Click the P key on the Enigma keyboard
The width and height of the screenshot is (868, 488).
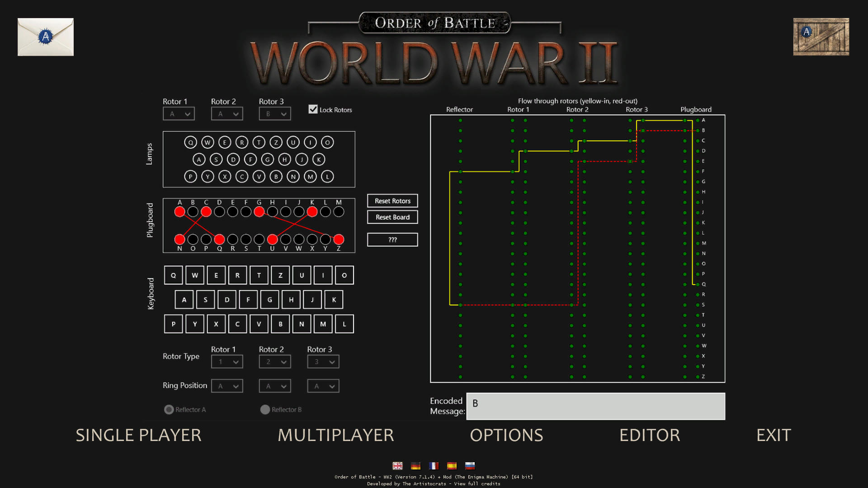[x=173, y=324]
